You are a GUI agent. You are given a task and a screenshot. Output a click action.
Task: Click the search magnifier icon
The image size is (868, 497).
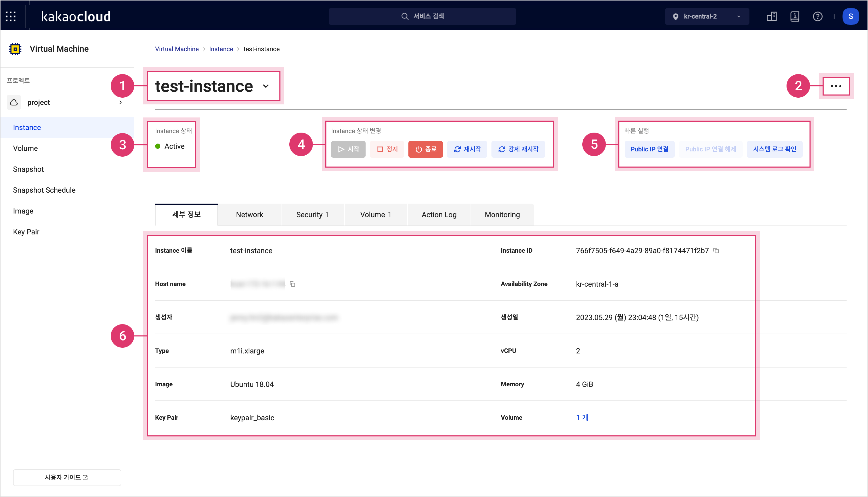[x=405, y=16]
